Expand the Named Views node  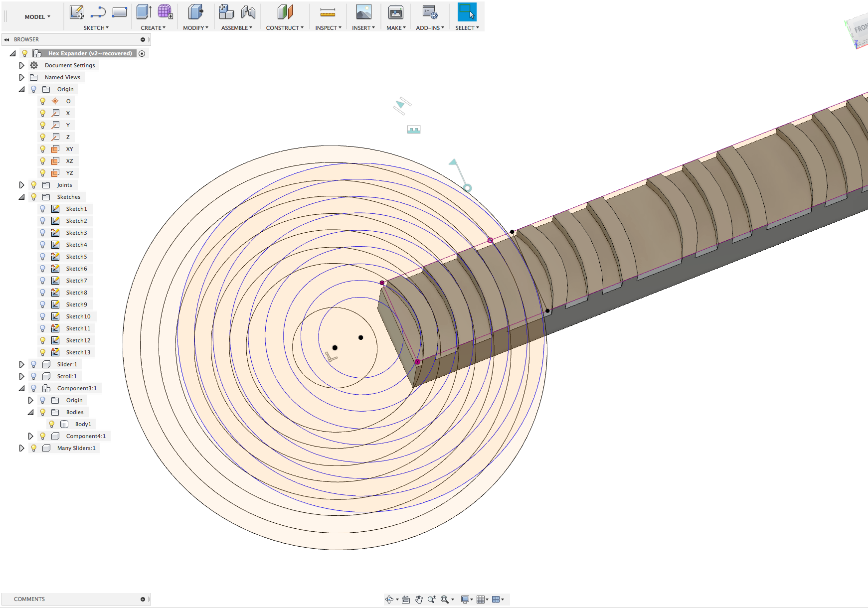click(x=21, y=77)
